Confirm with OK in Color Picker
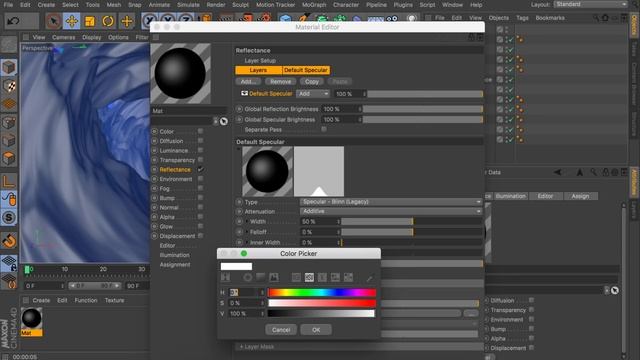This screenshot has width=640, height=360. click(x=316, y=330)
